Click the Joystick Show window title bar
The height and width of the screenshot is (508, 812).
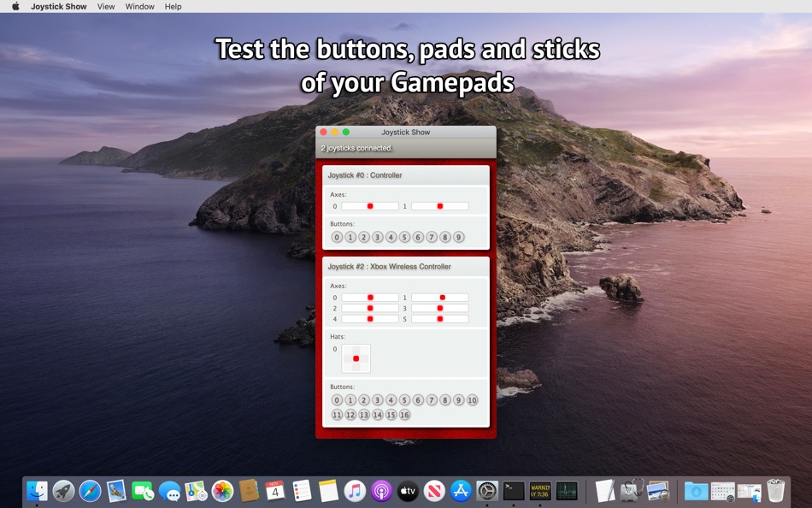[x=405, y=133]
